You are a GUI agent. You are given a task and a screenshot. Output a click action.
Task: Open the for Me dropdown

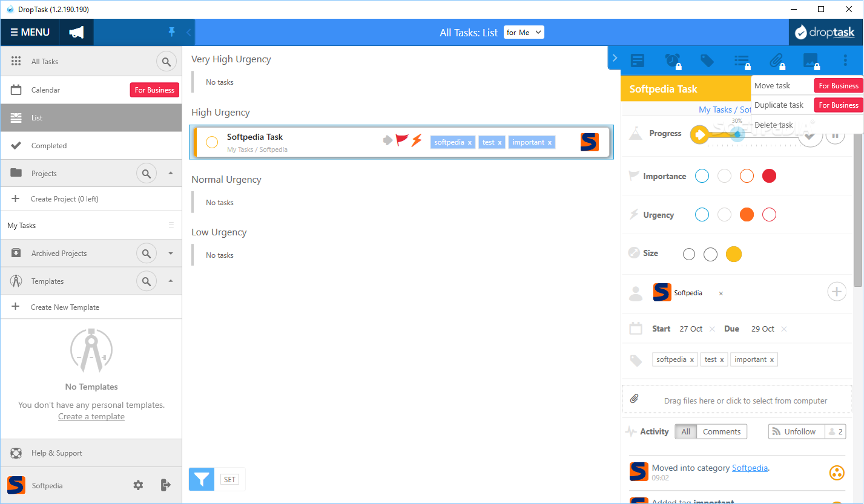(524, 33)
